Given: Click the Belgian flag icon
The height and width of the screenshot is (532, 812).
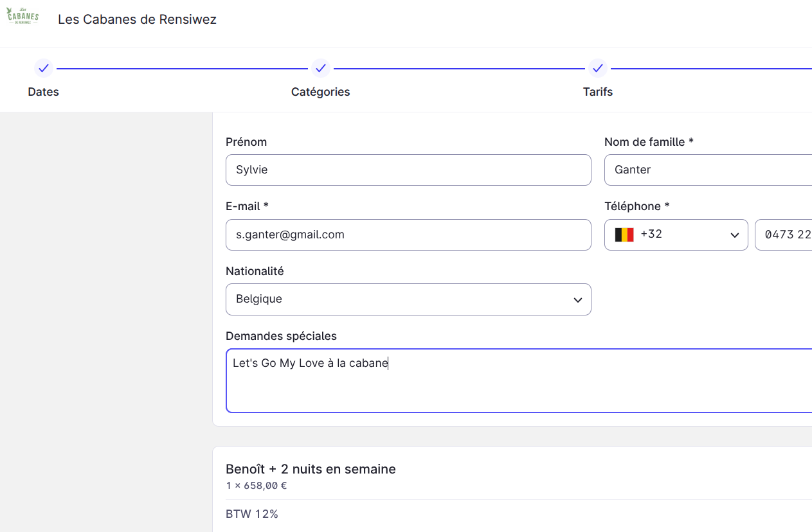Looking at the screenshot, I should (624, 235).
